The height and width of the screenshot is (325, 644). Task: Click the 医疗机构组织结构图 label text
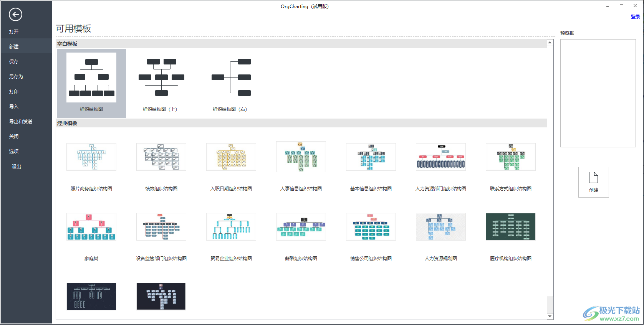511,259
